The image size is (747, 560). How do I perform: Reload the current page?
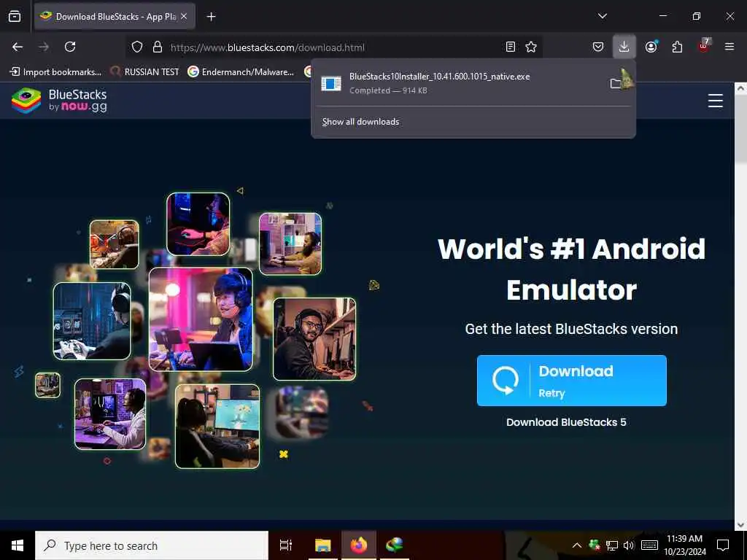point(70,47)
